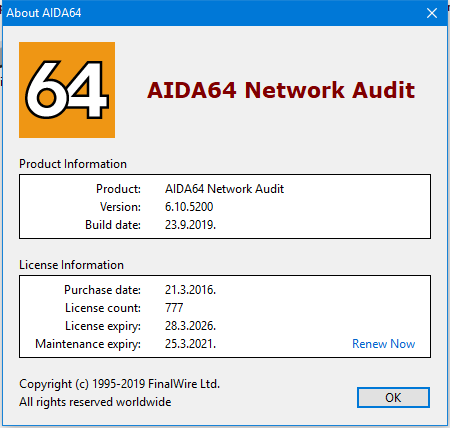This screenshot has height=428, width=450.
Task: Click the Product: field label
Action: 118,189
